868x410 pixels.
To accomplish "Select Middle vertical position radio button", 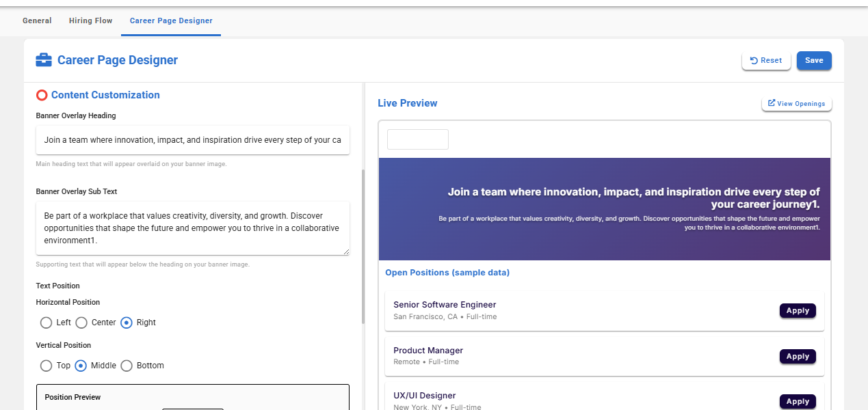I will [x=81, y=366].
